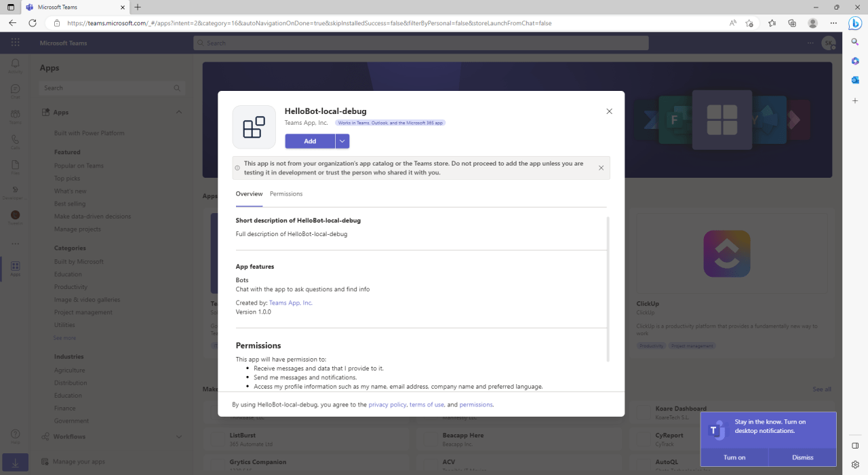Click See more under Categories
868x475 pixels.
tap(64, 337)
